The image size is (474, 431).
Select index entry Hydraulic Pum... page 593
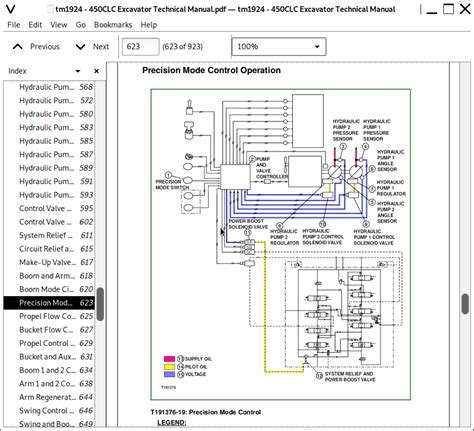coord(49,195)
